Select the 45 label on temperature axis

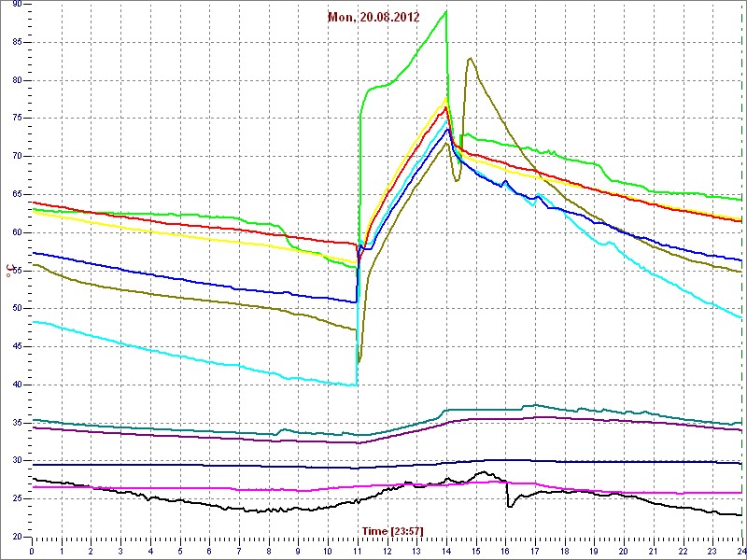tap(17, 346)
